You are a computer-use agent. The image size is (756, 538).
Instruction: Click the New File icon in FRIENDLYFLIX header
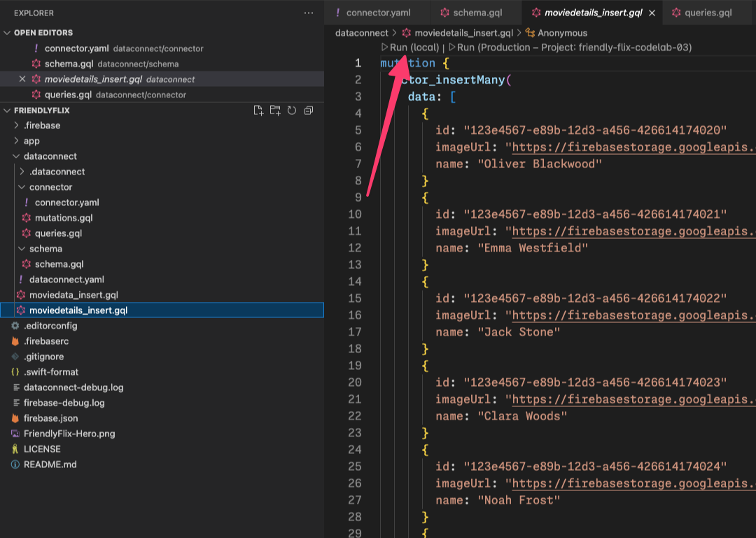tap(258, 110)
